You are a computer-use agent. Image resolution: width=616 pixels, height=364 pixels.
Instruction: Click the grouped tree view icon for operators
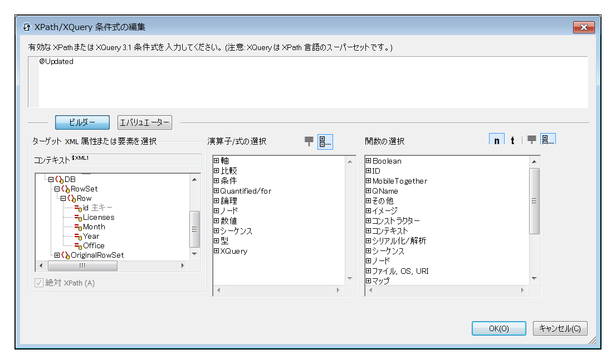(325, 141)
